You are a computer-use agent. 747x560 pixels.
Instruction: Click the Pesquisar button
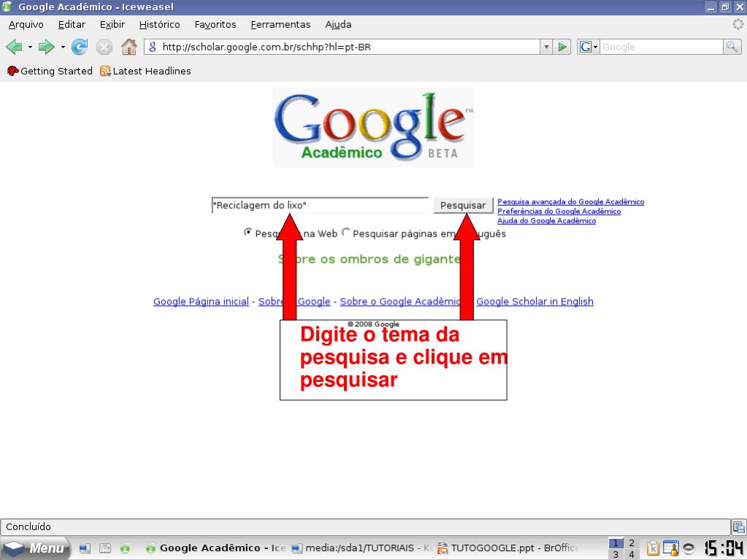click(x=463, y=205)
